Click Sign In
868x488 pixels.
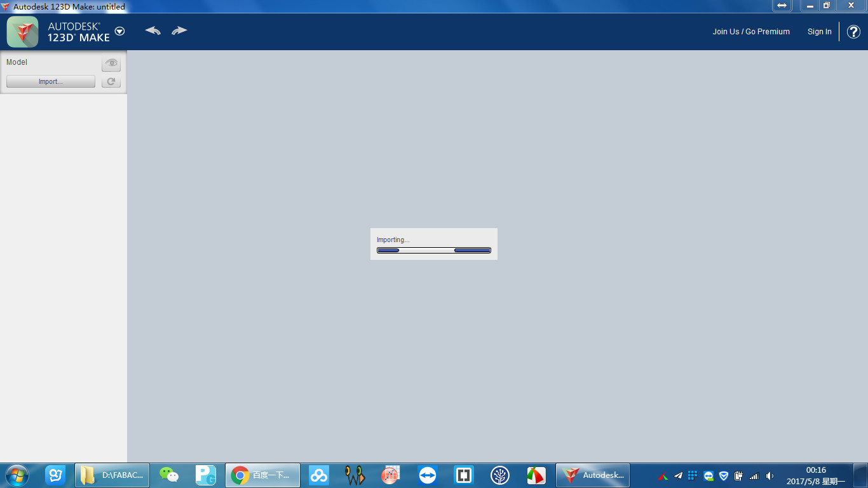tap(819, 32)
